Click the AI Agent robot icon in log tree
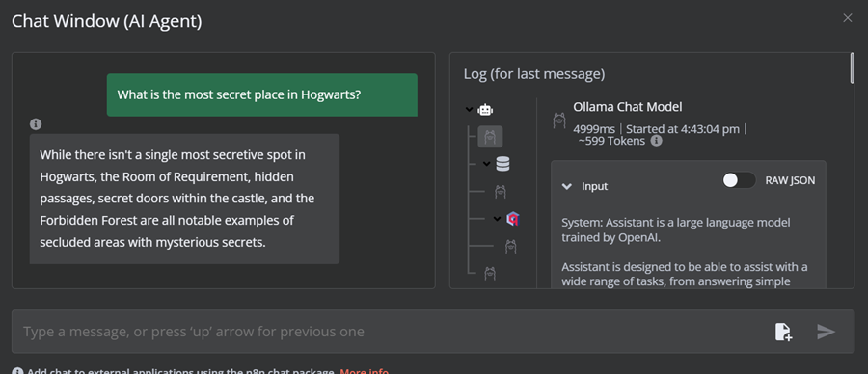This screenshot has height=374, width=868. point(485,110)
